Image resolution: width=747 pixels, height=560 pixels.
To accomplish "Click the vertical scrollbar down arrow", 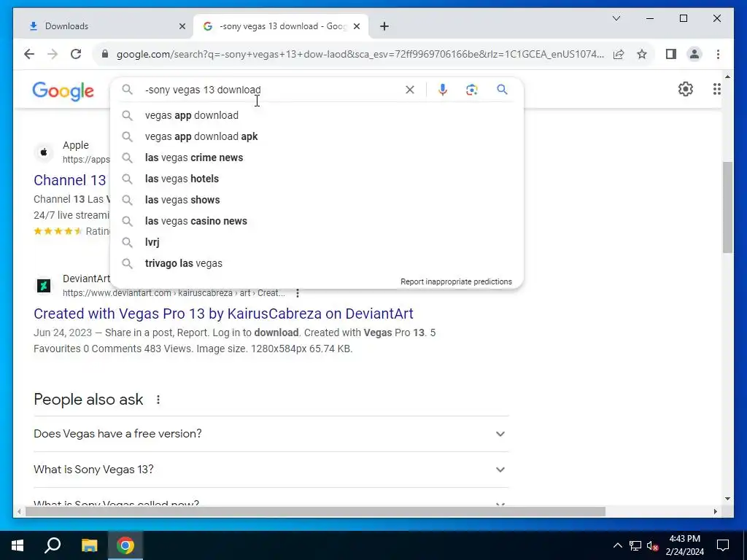I will pyautogui.click(x=727, y=499).
